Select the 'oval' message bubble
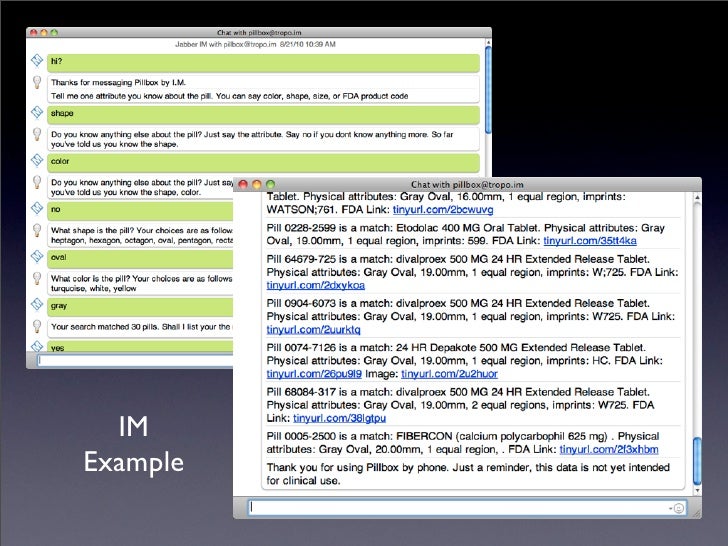Viewport: 728px width, 546px height. pyautogui.click(x=140, y=259)
